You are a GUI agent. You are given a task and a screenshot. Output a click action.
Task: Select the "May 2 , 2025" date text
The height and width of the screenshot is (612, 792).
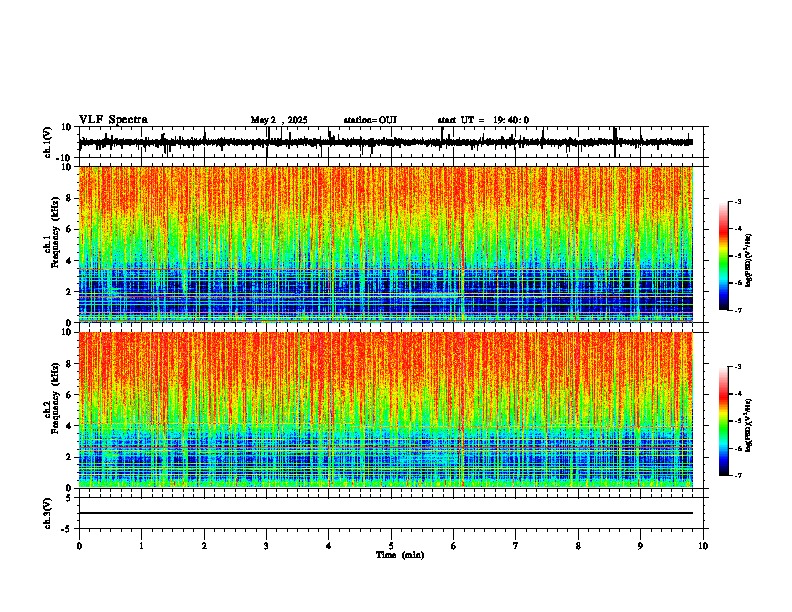click(x=279, y=120)
